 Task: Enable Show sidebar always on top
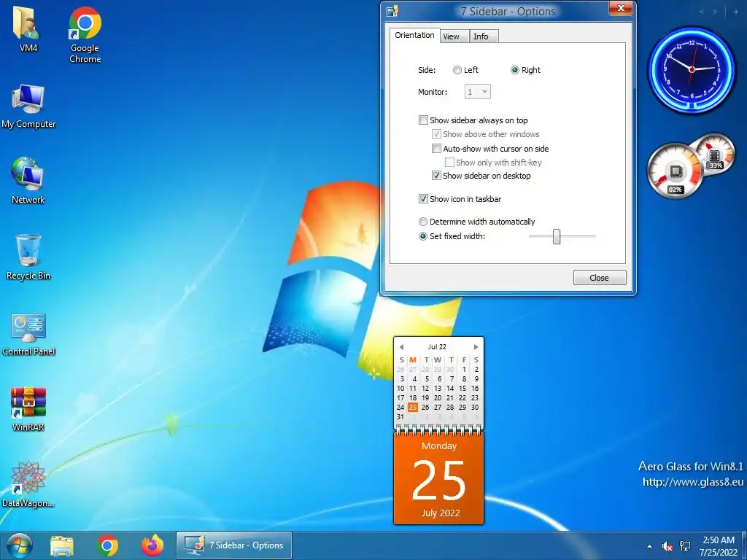tap(423, 120)
